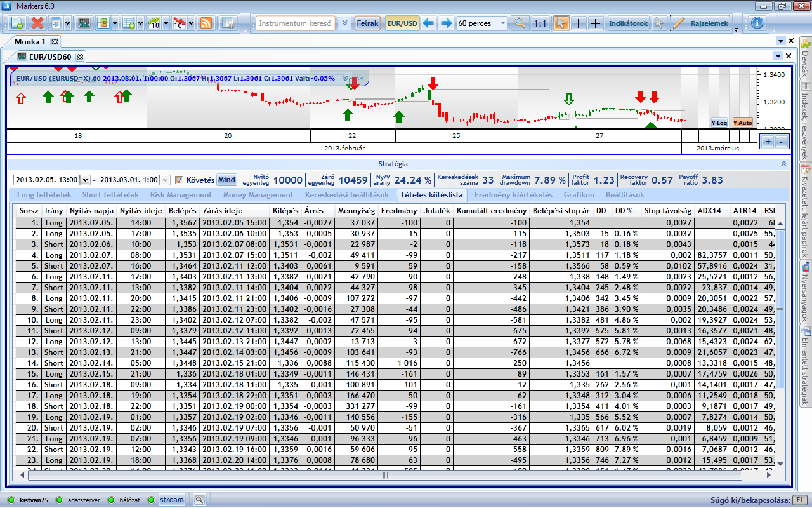Click the red falling top-10 icon
Image resolution: width=812 pixels, height=508 pixels.
(x=179, y=23)
